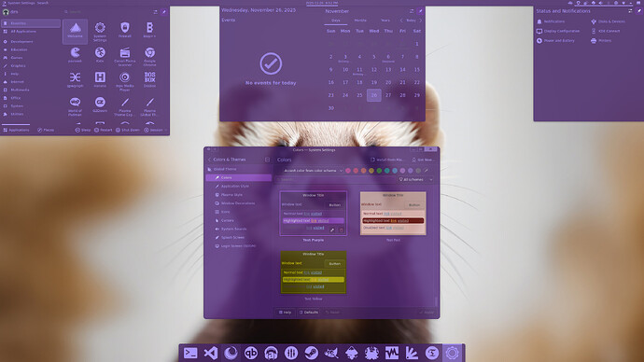The width and height of the screenshot is (644, 362).
Task: Open World of Padman in launcher
Action: [75, 105]
